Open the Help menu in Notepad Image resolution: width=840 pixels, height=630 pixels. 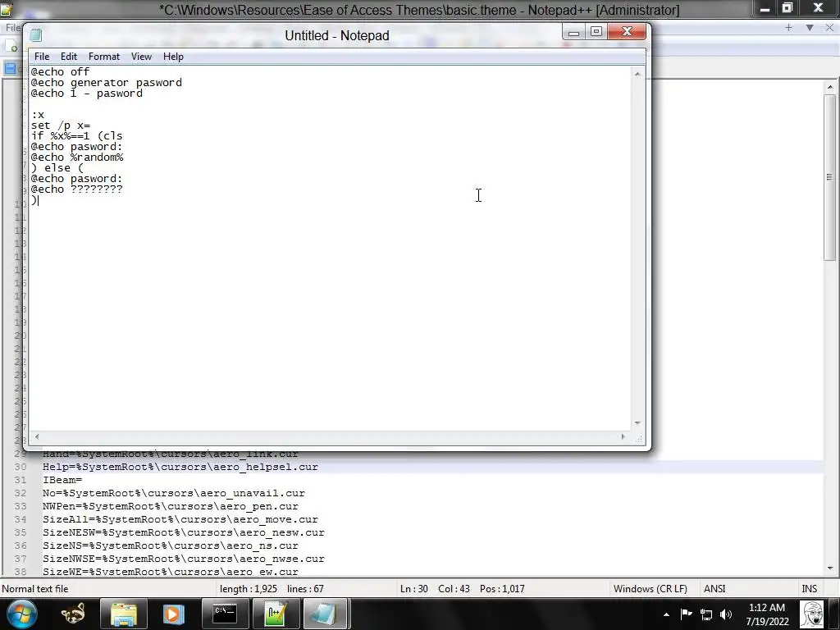[x=173, y=57]
